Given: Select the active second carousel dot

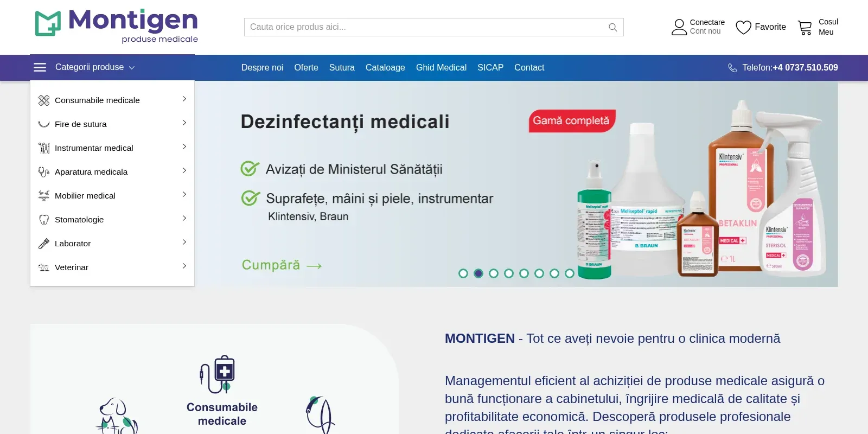Looking at the screenshot, I should pyautogui.click(x=478, y=273).
